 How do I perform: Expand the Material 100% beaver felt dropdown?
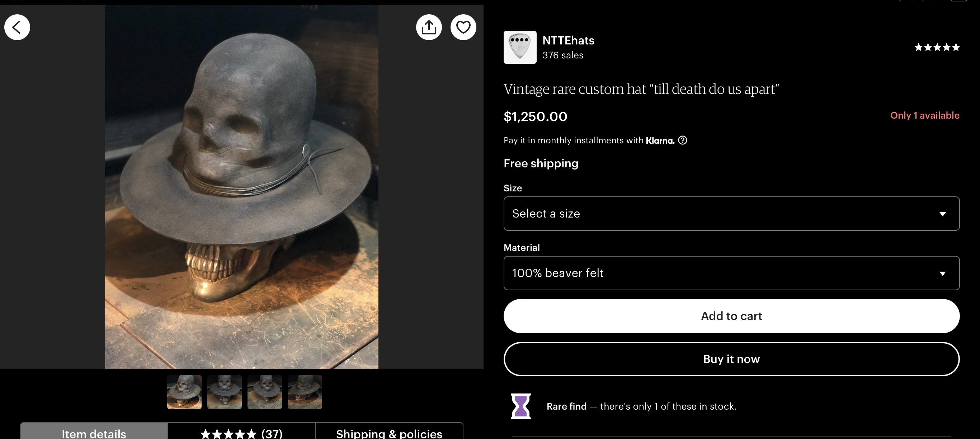[x=731, y=273]
